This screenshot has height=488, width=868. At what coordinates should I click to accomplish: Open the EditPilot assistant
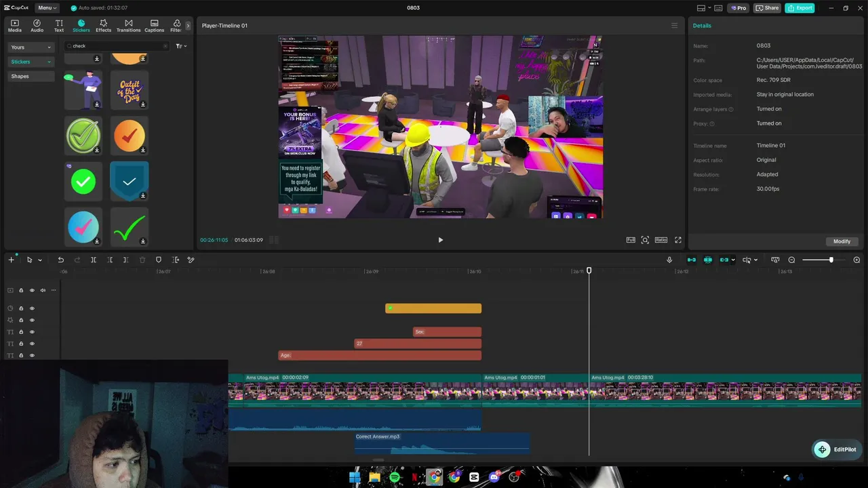tap(835, 449)
